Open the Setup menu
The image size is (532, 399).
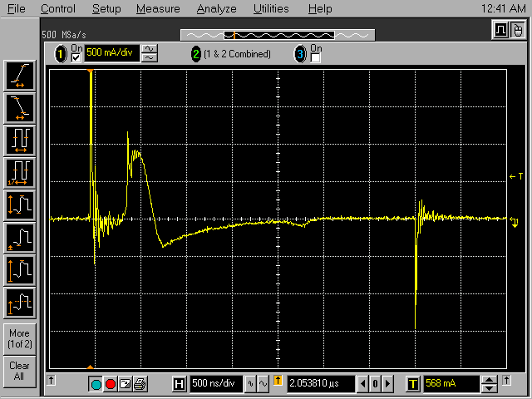click(106, 8)
